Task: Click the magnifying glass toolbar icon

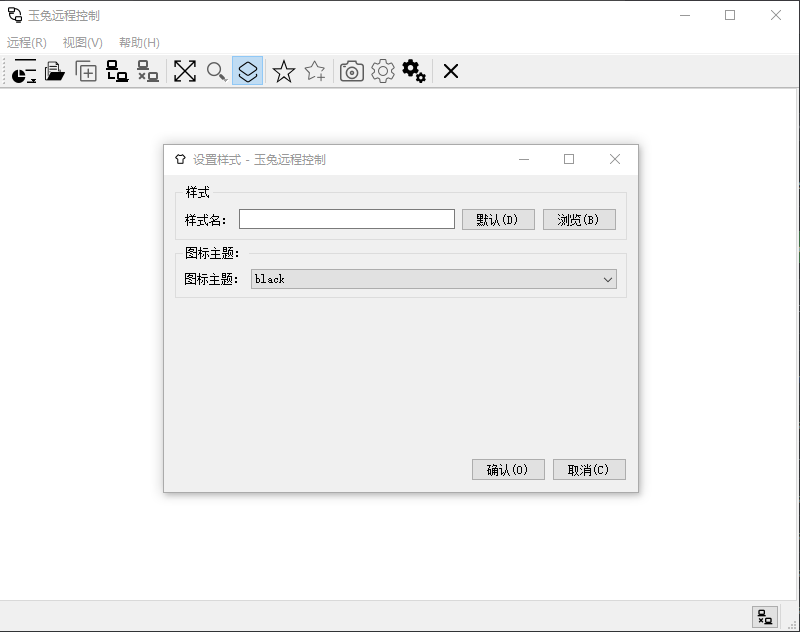Action: pos(216,71)
